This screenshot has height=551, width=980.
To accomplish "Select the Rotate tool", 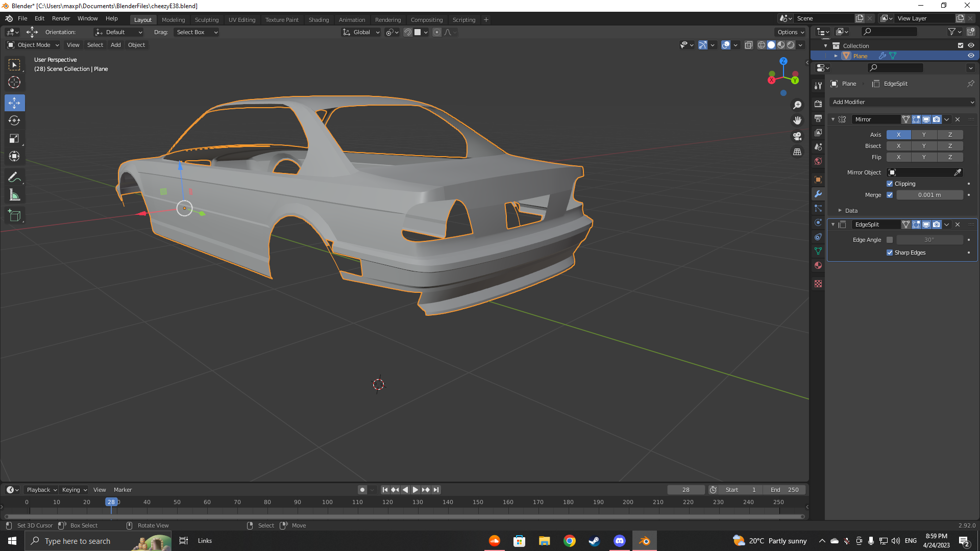I will click(14, 120).
